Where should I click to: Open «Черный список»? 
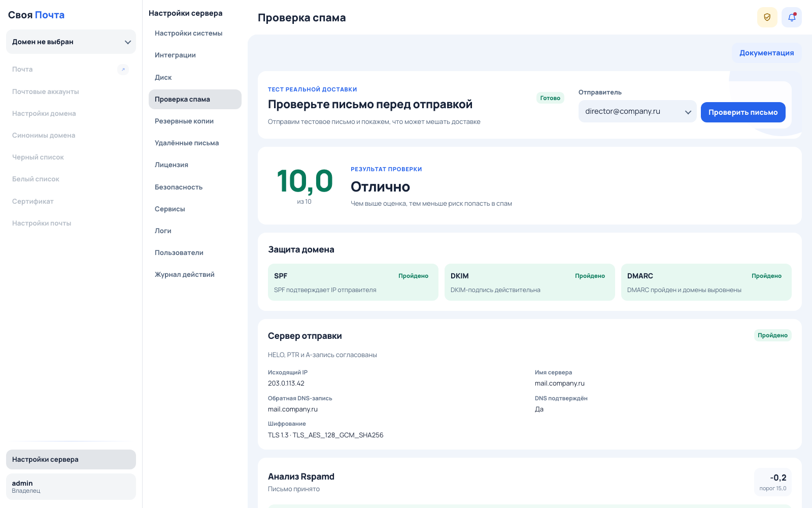[71, 157]
